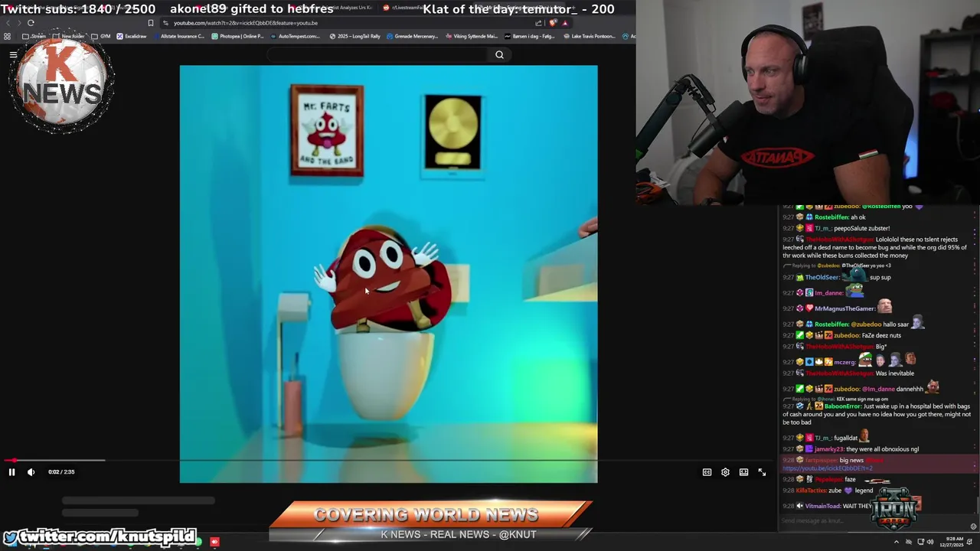Open the taskbar volume speaker icon

930,542
